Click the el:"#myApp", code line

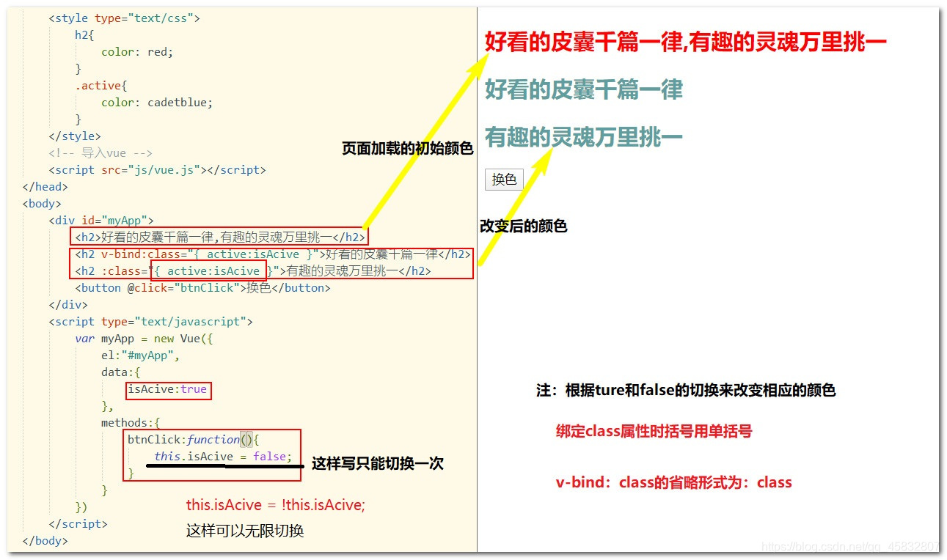click(141, 355)
